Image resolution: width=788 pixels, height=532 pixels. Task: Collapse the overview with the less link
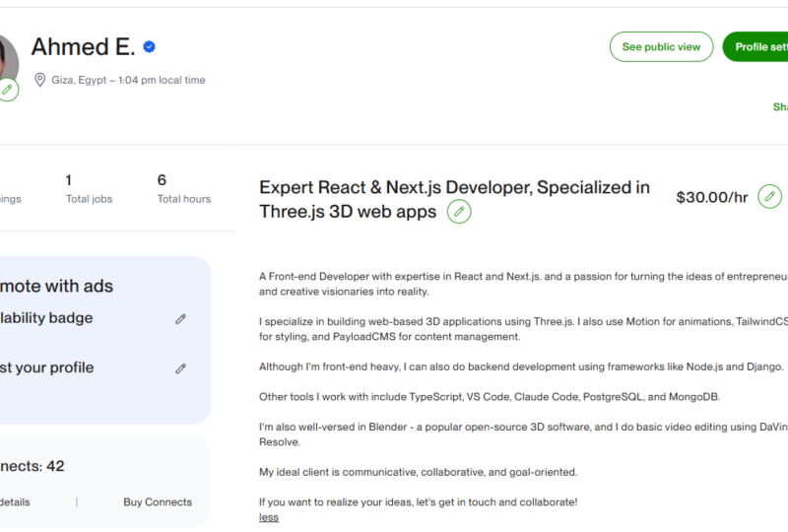point(269,517)
